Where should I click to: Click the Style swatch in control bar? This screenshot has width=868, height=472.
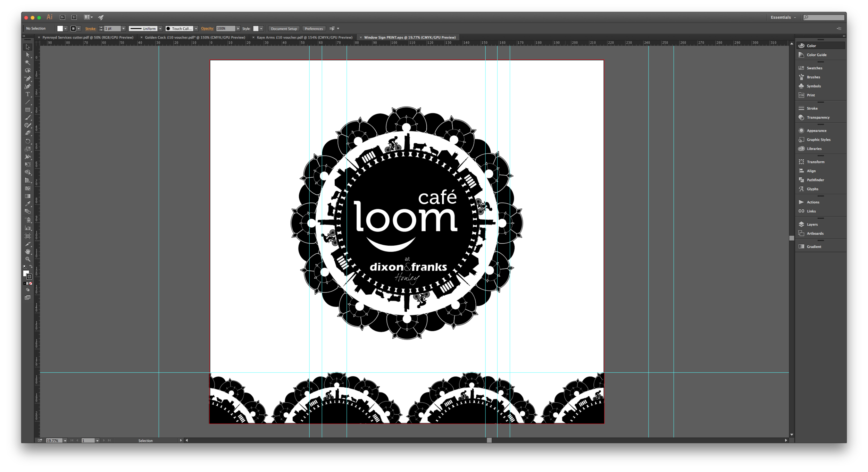click(x=256, y=28)
